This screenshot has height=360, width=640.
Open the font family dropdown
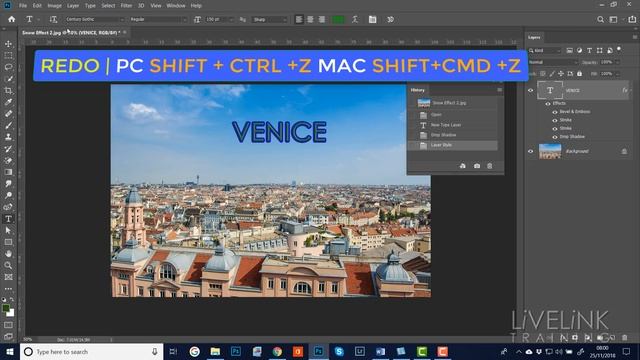click(95, 19)
